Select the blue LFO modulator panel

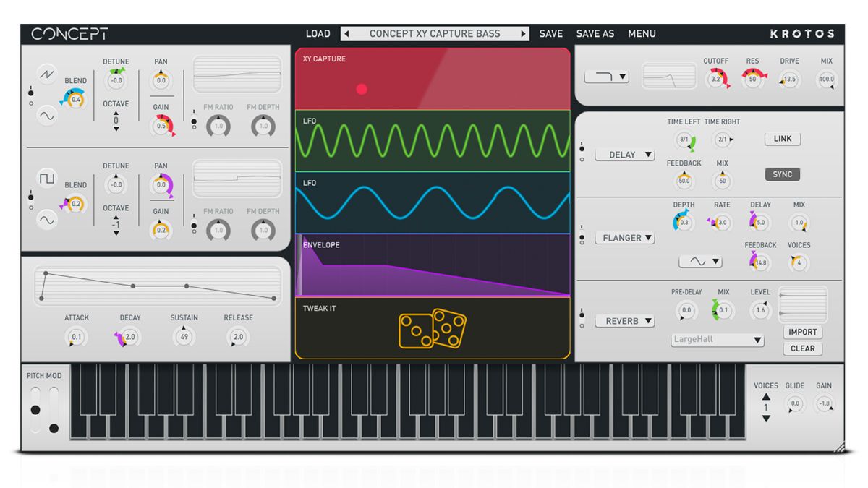click(x=433, y=202)
